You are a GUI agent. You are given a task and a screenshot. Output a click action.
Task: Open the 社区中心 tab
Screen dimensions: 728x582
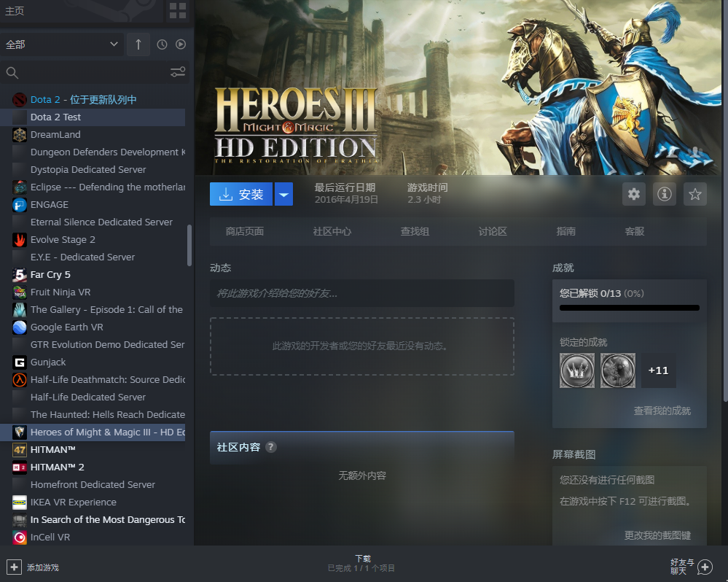[x=332, y=231]
